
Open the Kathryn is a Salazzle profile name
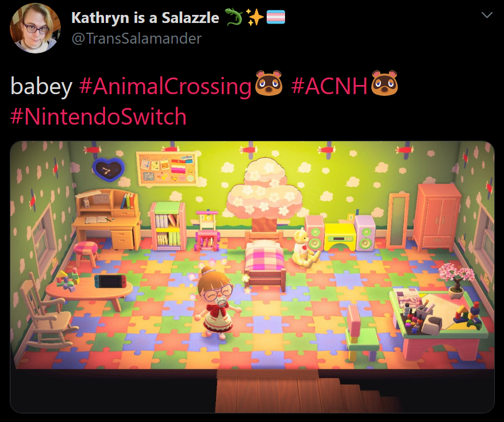[145, 18]
